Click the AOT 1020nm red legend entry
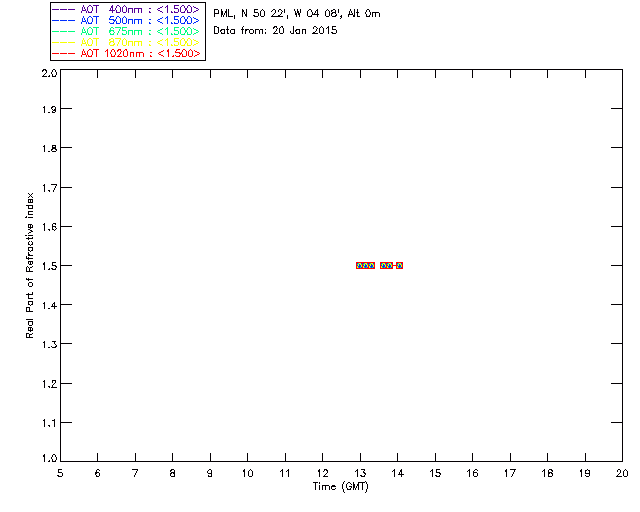This screenshot has width=640, height=512. point(126,53)
